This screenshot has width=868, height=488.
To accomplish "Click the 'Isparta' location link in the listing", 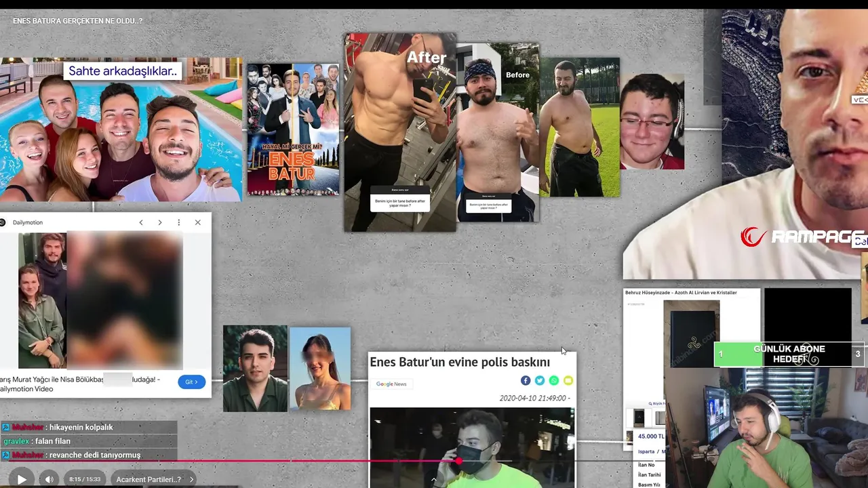I will coord(646,451).
